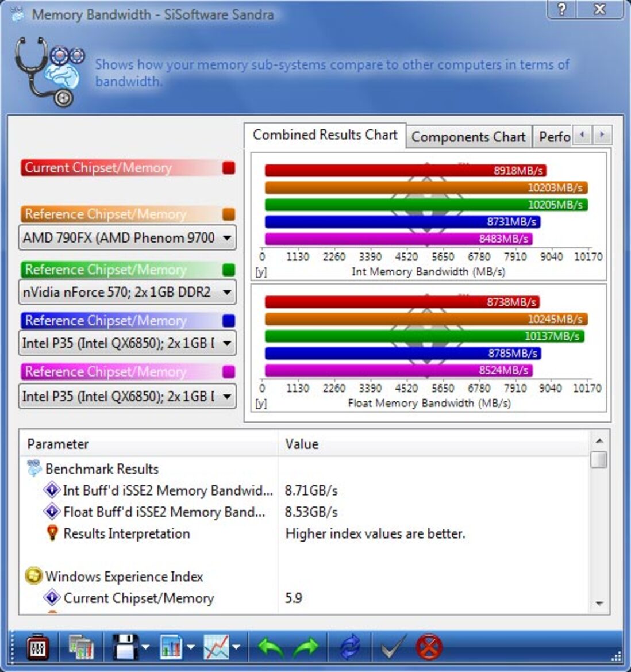Screen dimensions: 631x672
Task: Select the Float Buff'd iSSE2 Memory Bandwidth row
Action: pyautogui.click(x=304, y=511)
